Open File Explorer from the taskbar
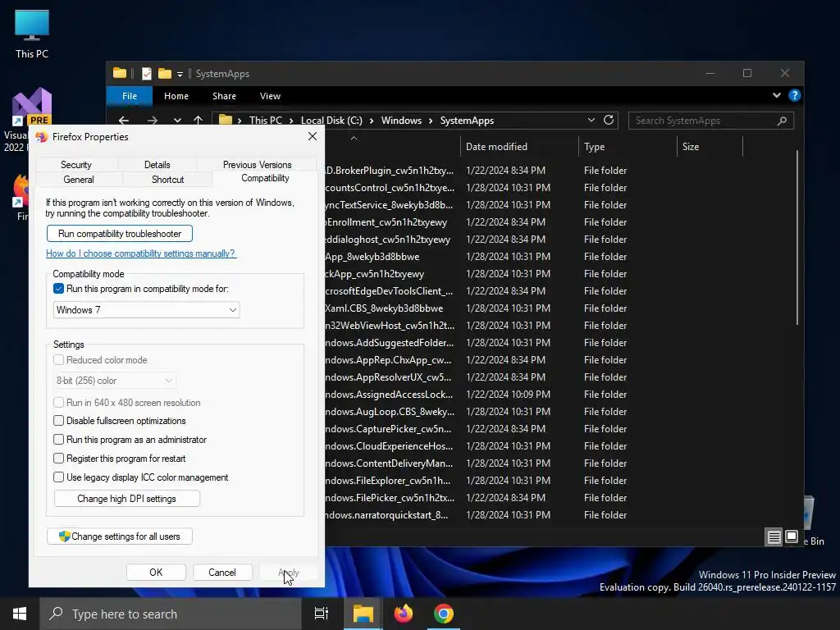 point(363,614)
